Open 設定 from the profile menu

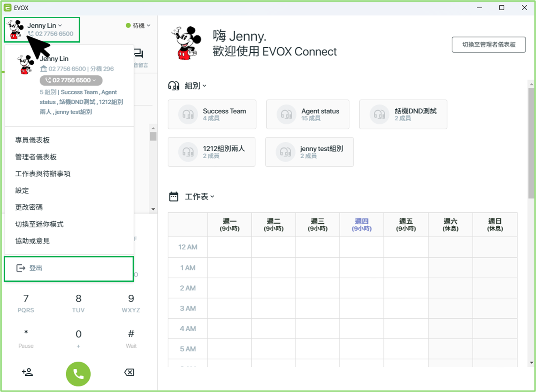point(22,191)
